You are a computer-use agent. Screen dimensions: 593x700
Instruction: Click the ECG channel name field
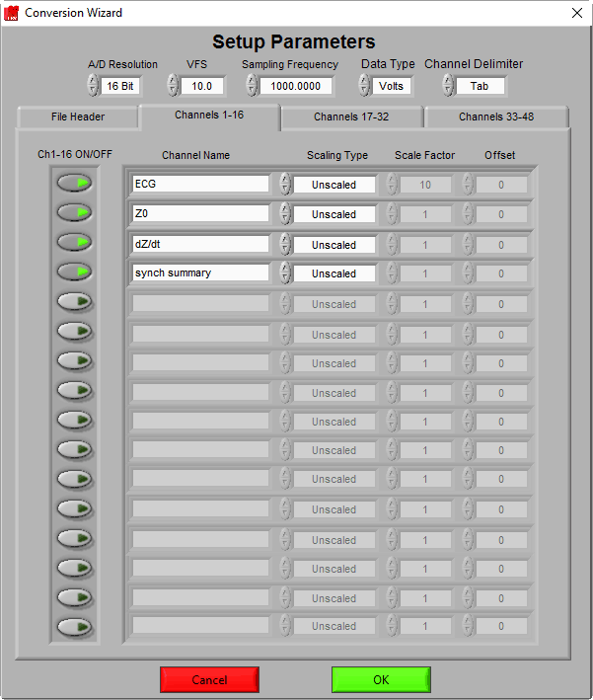point(200,184)
